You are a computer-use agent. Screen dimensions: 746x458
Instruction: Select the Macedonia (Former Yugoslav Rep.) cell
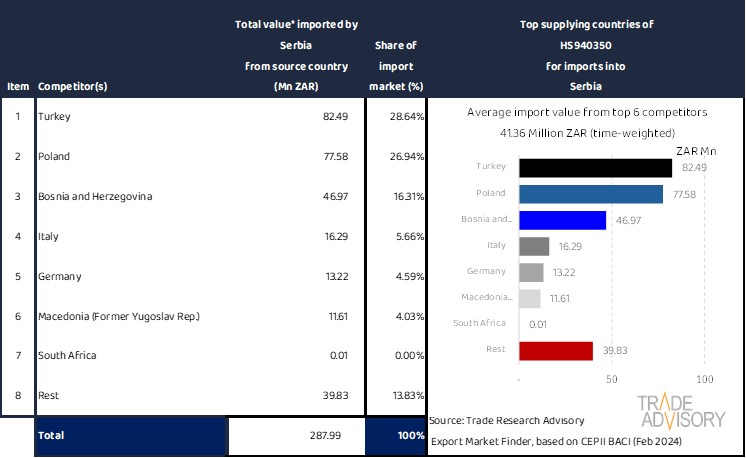pos(118,317)
